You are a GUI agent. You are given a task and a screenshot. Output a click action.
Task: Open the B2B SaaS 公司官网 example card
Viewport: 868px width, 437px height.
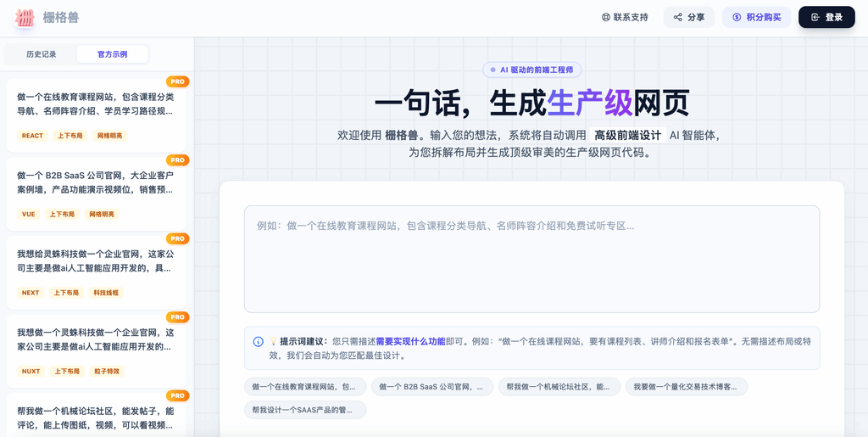tap(97, 193)
